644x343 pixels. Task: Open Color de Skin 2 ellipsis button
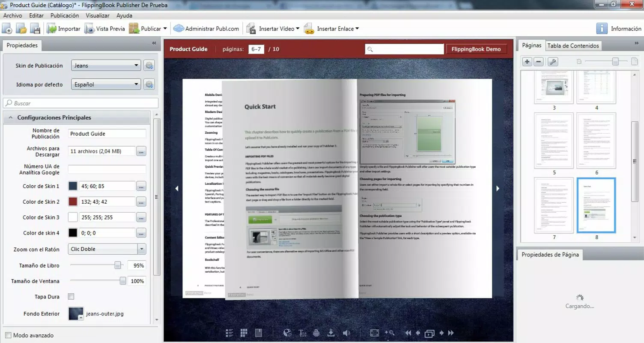pos(141,202)
